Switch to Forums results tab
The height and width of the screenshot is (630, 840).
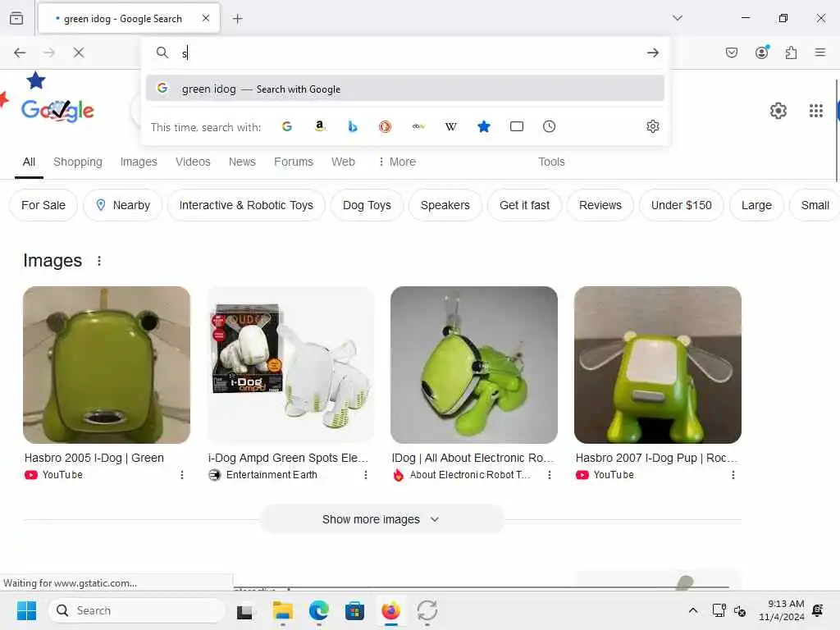click(x=294, y=162)
